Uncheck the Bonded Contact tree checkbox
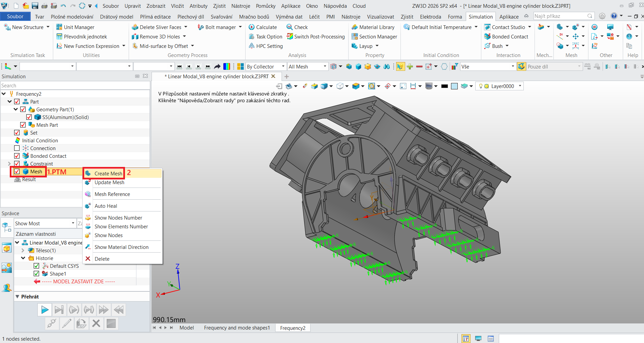Screen dimensions: 644x343 pos(17,156)
